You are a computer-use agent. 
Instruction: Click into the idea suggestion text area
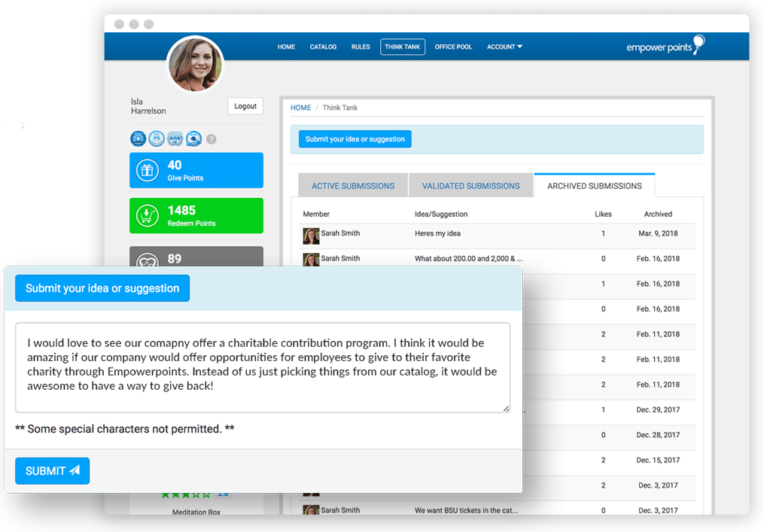tap(262, 367)
